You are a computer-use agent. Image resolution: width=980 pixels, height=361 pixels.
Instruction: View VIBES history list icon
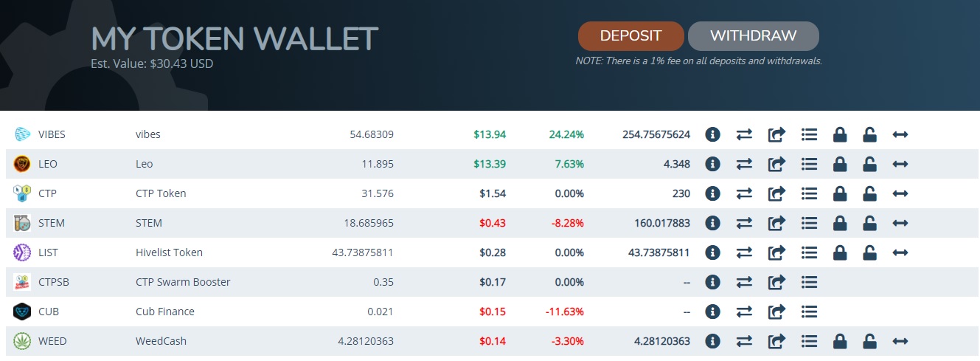click(810, 134)
